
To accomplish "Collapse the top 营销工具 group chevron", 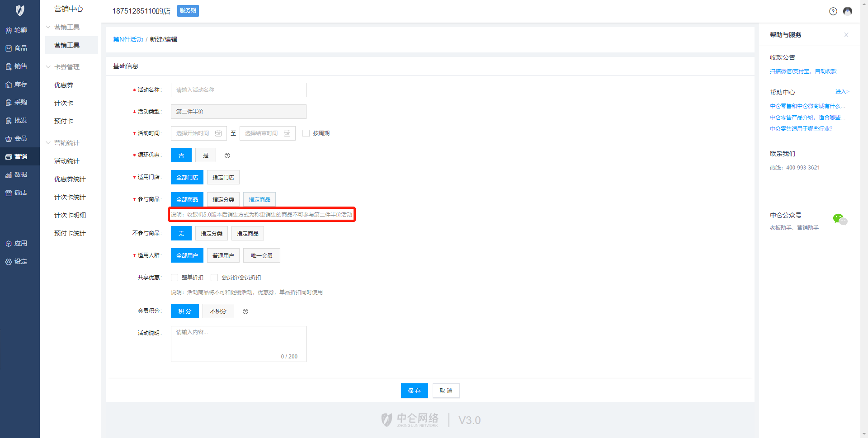I will 48,27.
